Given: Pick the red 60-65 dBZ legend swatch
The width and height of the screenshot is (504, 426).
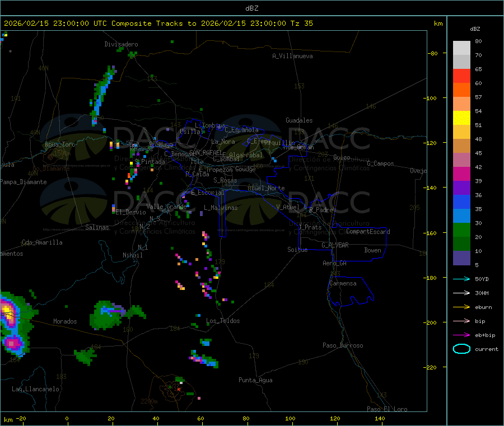Looking at the screenshot, I should 461,76.
